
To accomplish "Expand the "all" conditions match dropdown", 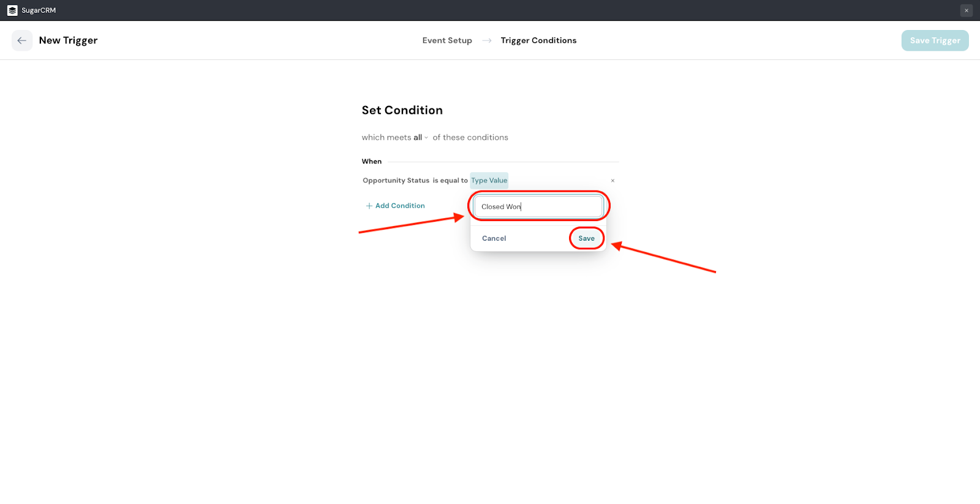I will [420, 138].
